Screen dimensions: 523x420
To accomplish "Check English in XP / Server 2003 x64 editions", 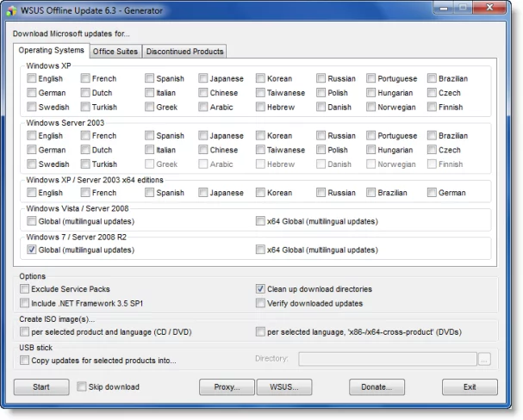I will point(32,193).
